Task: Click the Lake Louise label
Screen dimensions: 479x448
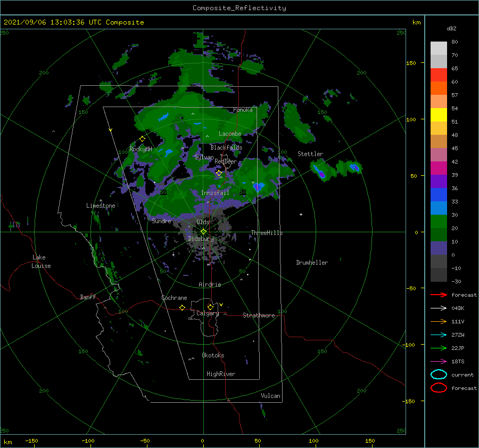Action: pyautogui.click(x=41, y=262)
